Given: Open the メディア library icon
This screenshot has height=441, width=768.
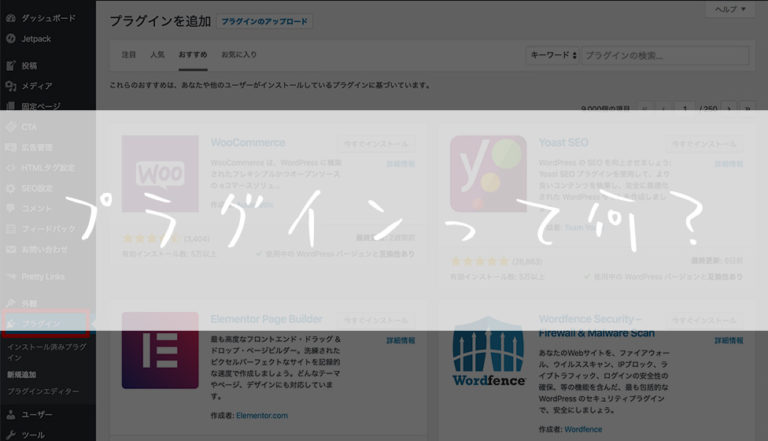Looking at the screenshot, I should [x=11, y=86].
